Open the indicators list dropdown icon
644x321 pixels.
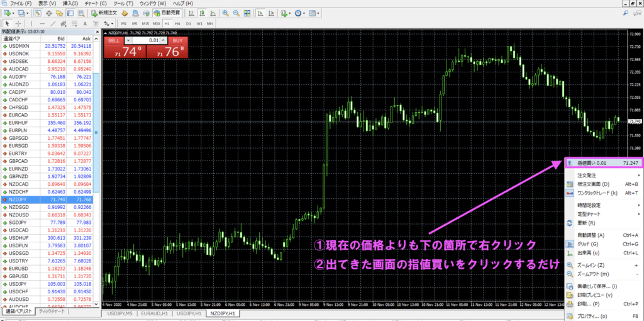pyautogui.click(x=286, y=13)
